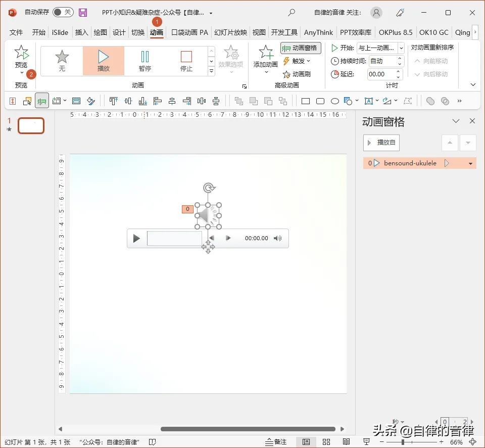Select the Animation Painter (动画刷) tool
The image size is (485, 448).
click(301, 74)
